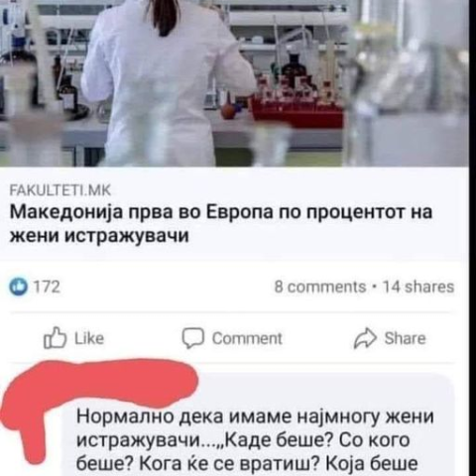Viewport: 476px width, 476px height.
Task: Open the FAKULTETI.MK source link
Action: click(x=60, y=190)
